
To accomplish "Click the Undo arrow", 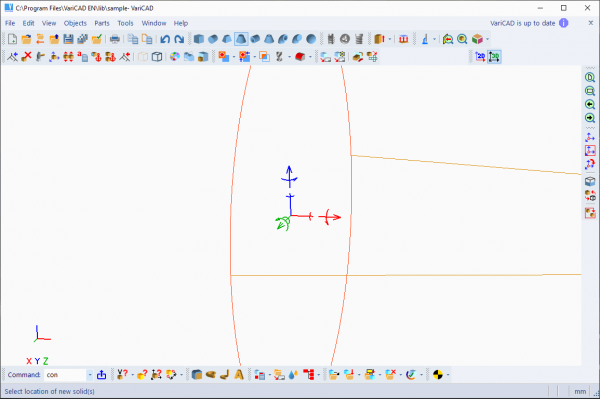I will pyautogui.click(x=165, y=39).
